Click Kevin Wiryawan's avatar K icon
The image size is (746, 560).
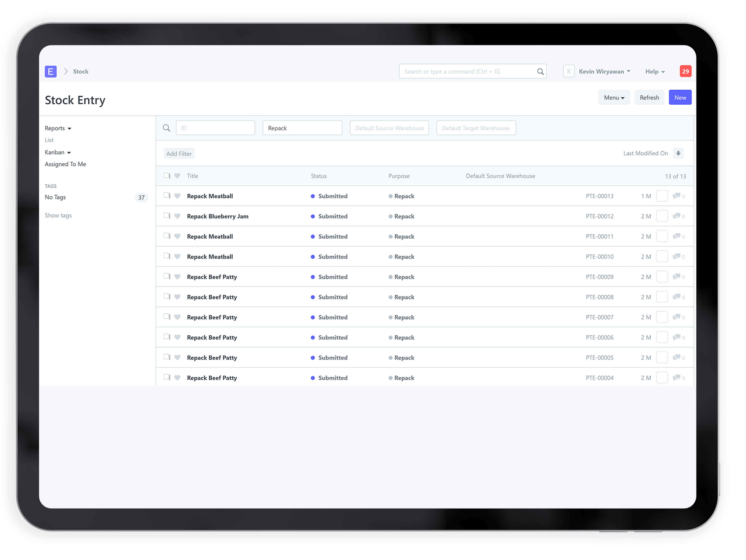coord(569,72)
